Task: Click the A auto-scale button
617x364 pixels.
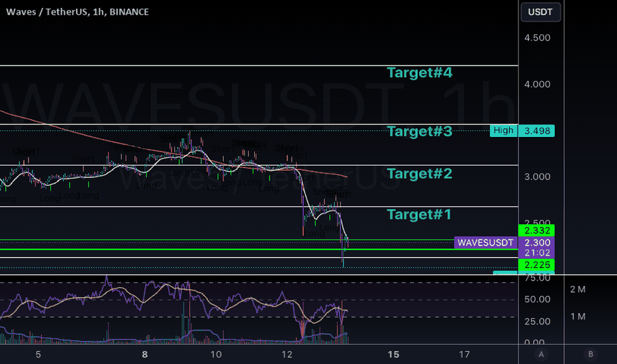Action: (x=541, y=354)
